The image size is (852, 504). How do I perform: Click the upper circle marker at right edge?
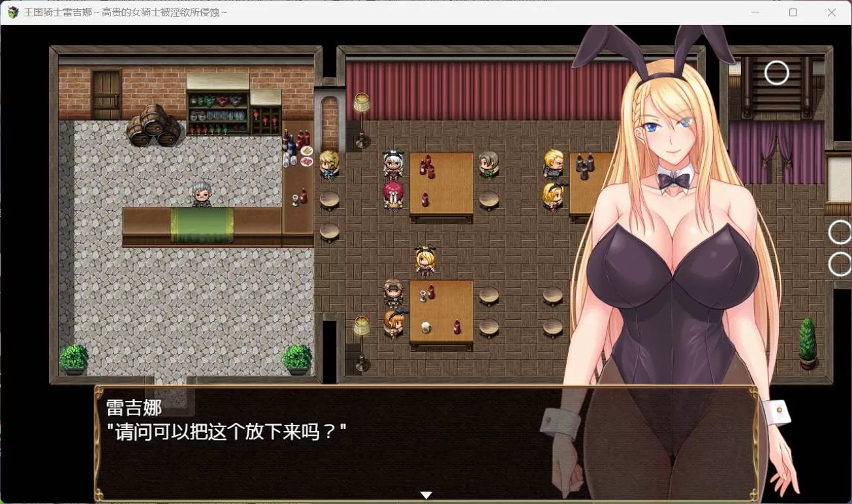click(840, 232)
